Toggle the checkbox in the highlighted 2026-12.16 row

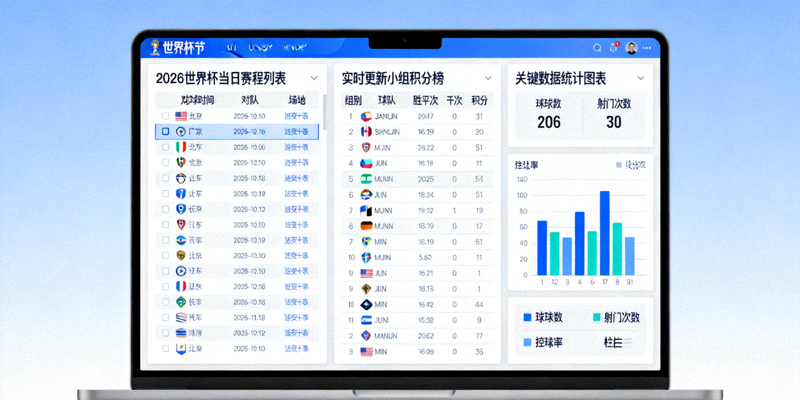(165, 132)
